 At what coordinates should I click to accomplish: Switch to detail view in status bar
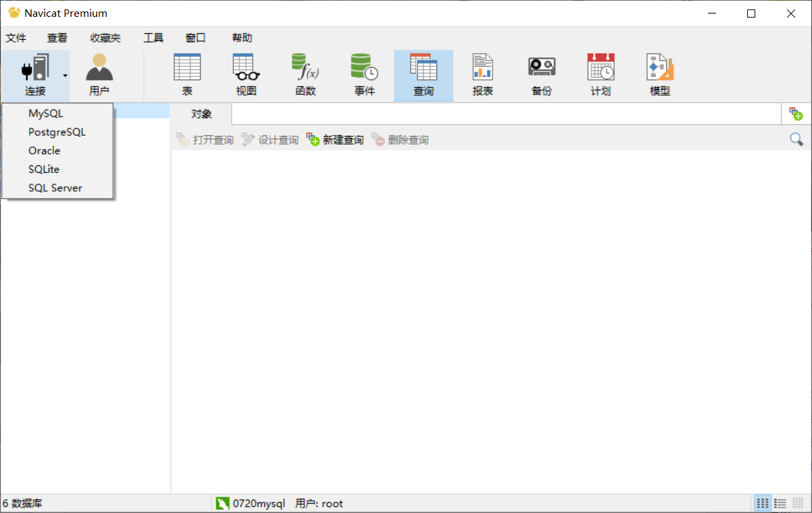tap(797, 503)
